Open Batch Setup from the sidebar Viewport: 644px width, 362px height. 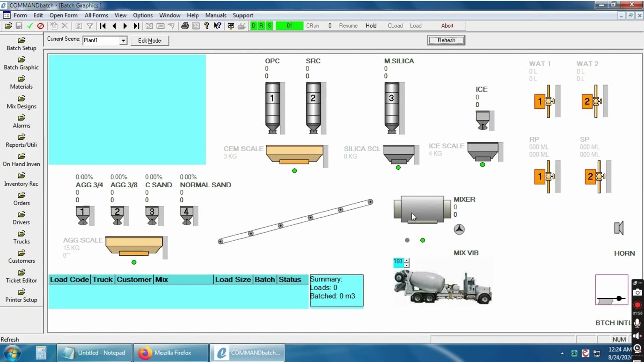[21, 44]
